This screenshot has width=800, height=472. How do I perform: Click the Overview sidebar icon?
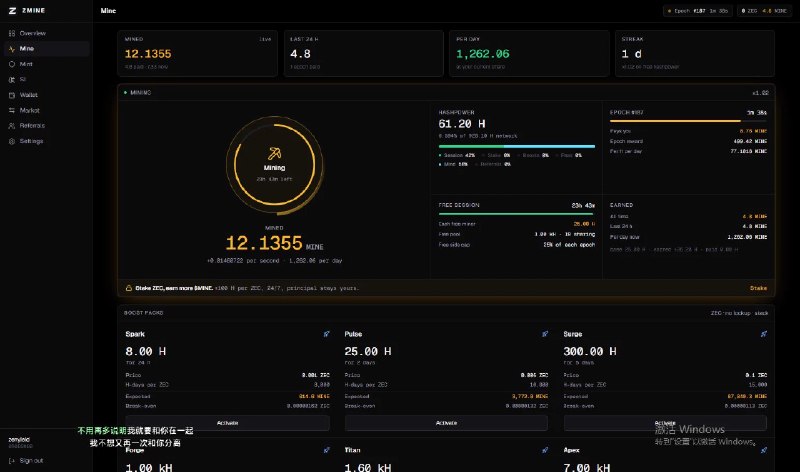[12, 33]
